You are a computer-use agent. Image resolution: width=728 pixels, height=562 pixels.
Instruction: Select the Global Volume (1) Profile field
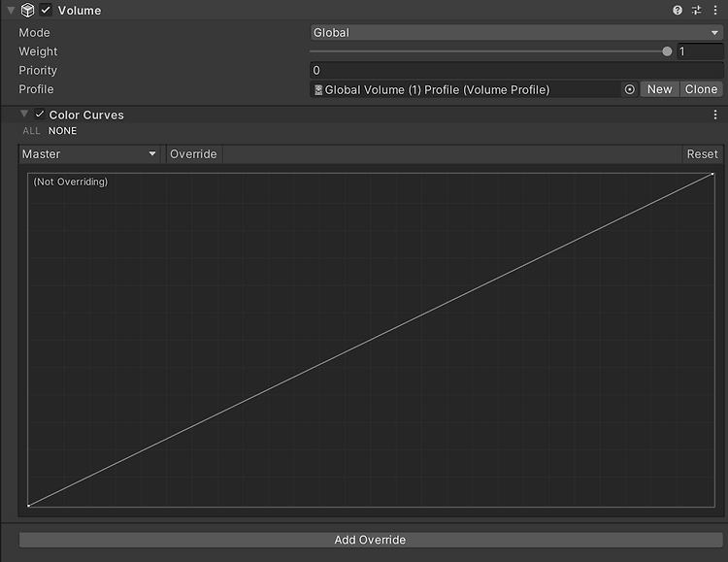click(x=466, y=89)
